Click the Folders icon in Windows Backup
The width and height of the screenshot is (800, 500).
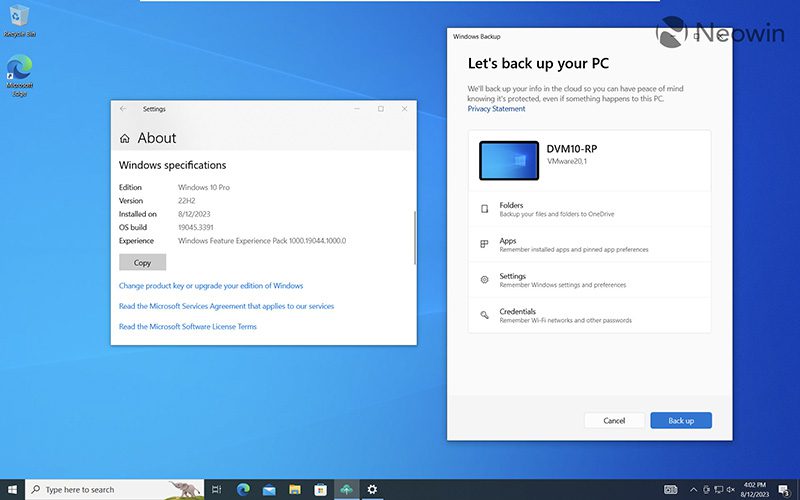pos(484,209)
